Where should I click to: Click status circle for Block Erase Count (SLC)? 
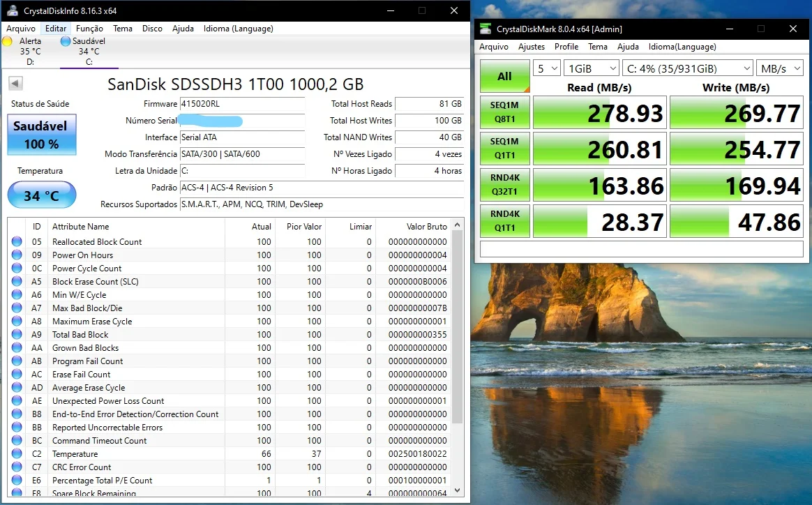(x=17, y=281)
